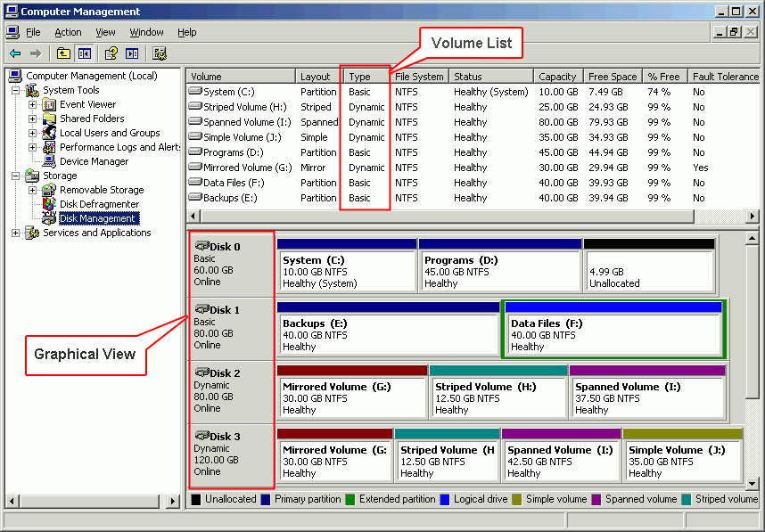Open the View menu
The height and width of the screenshot is (532, 765).
(x=105, y=31)
